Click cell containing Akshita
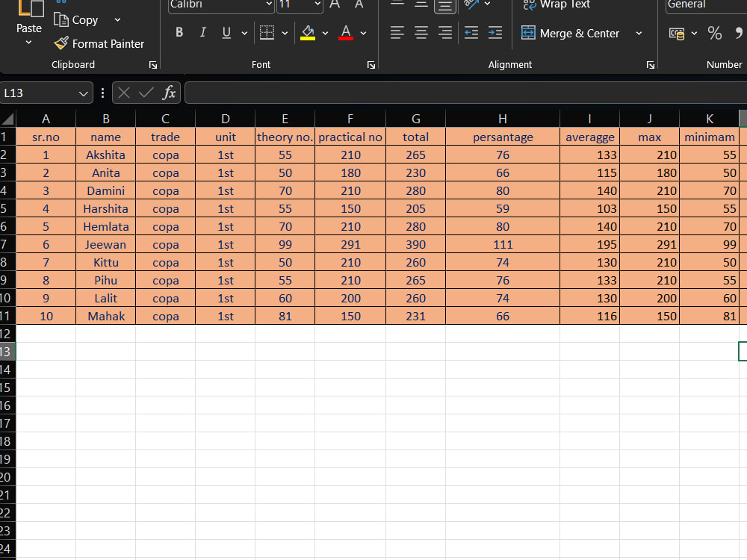The width and height of the screenshot is (747, 560). (106, 155)
